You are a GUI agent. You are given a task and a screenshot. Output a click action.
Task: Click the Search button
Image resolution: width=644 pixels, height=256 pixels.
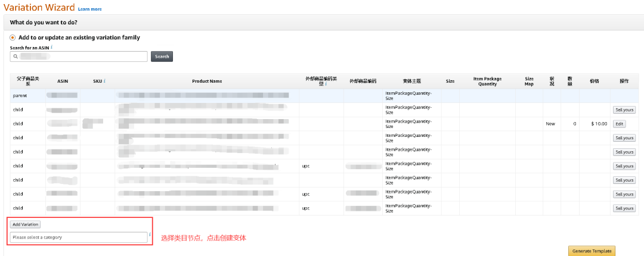tap(162, 57)
